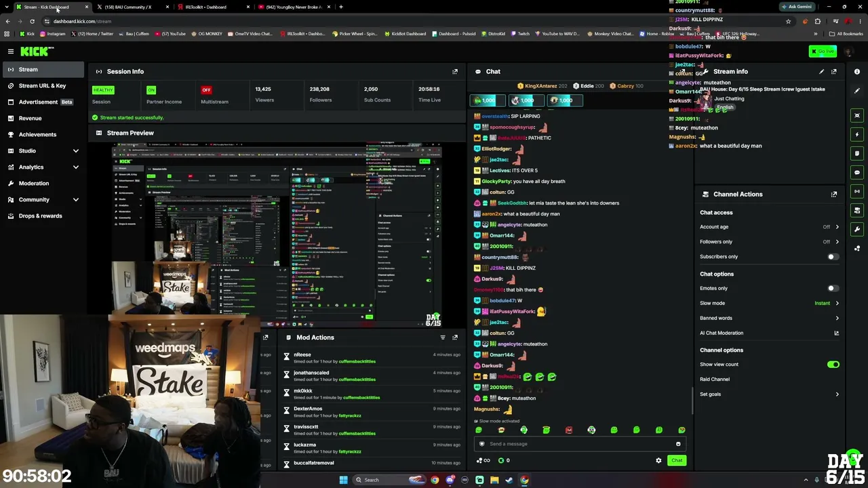The height and width of the screenshot is (488, 868).
Task: Open the Windows Start menu
Action: pos(344,480)
